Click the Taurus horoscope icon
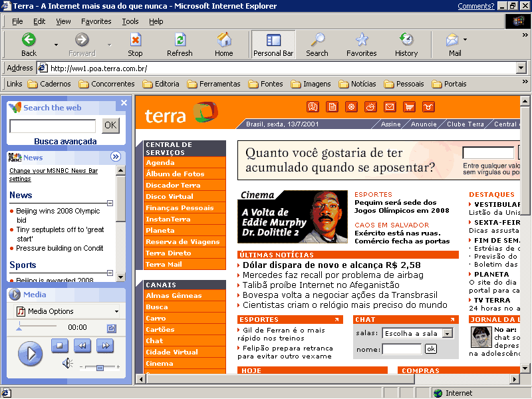 pos(429,106)
